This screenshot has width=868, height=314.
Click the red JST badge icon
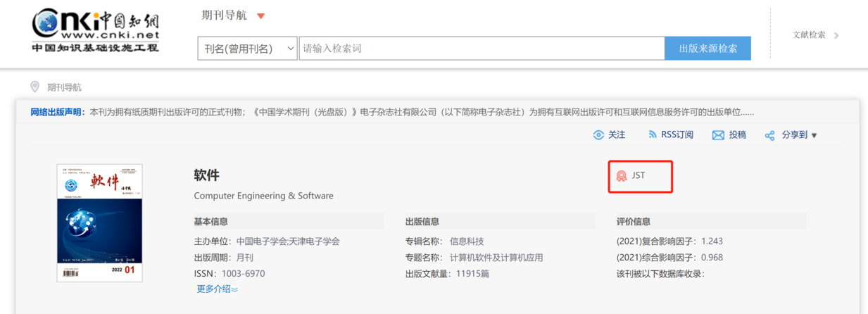622,176
